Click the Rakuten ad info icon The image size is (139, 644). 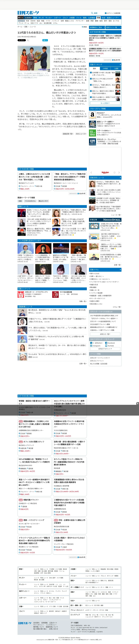pos(114,173)
